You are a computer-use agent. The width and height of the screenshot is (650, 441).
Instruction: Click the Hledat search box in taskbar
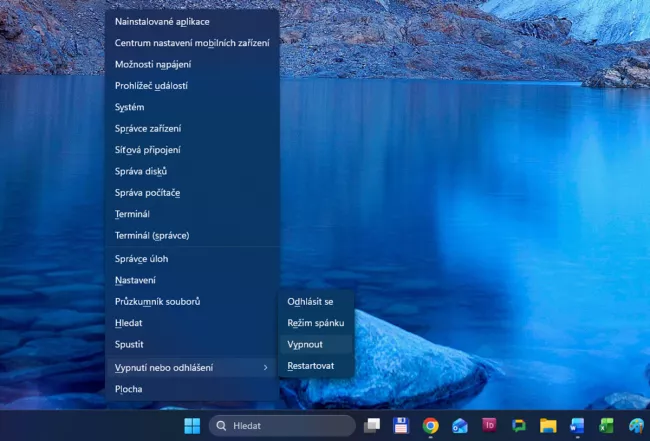coord(282,425)
